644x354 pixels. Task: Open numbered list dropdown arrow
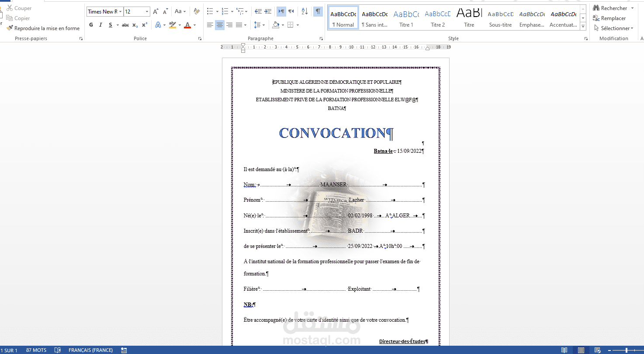click(x=232, y=12)
